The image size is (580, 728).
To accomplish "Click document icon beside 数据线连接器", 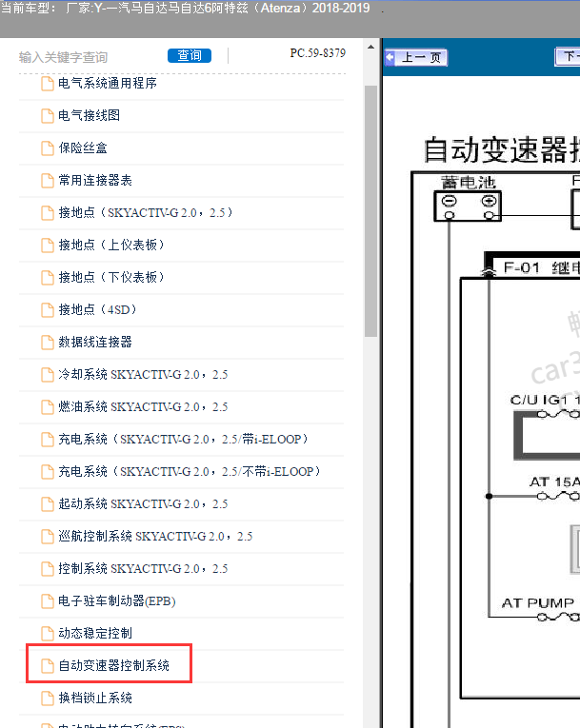I will click(x=48, y=343).
